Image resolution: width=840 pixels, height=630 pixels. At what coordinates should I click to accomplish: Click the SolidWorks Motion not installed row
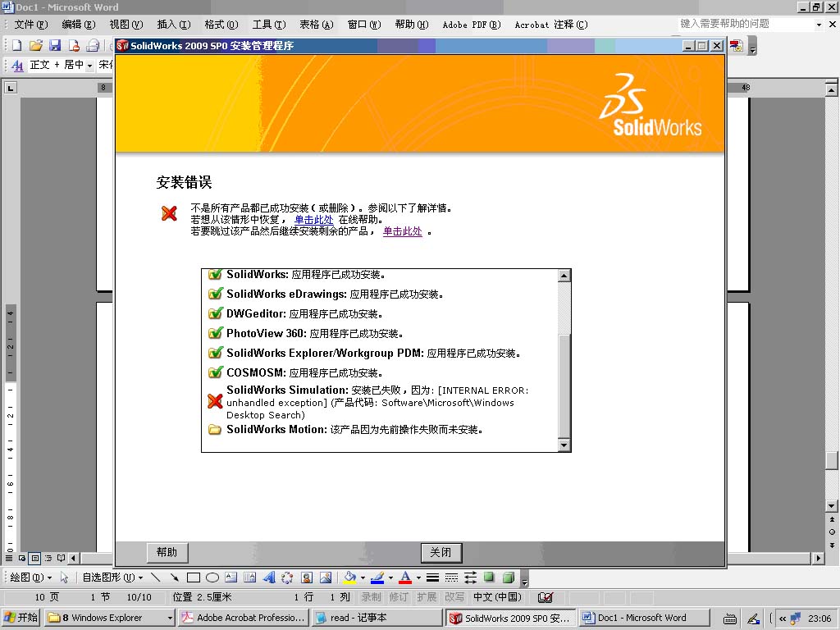pyautogui.click(x=345, y=430)
